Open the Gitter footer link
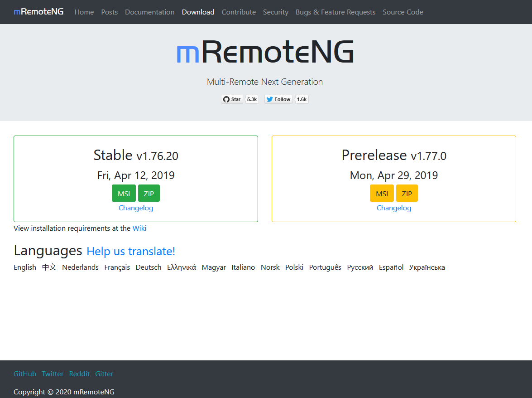 point(104,374)
